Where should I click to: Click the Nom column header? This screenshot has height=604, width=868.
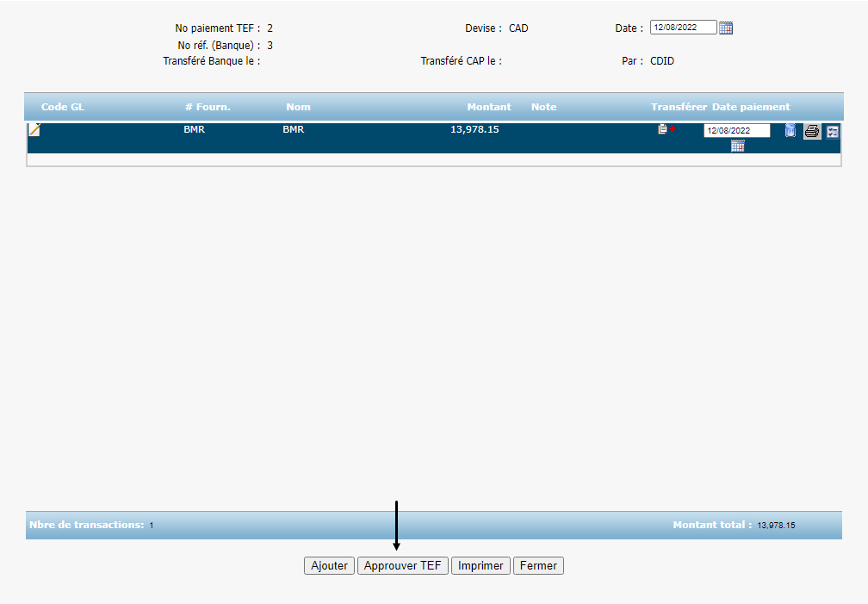pos(298,107)
